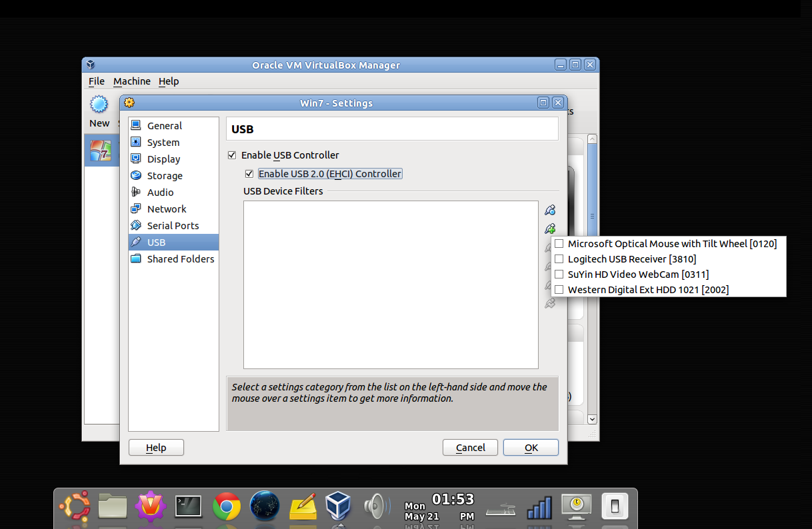This screenshot has width=812, height=529.
Task: Click the speaker volume icon in dock
Action: click(x=377, y=506)
